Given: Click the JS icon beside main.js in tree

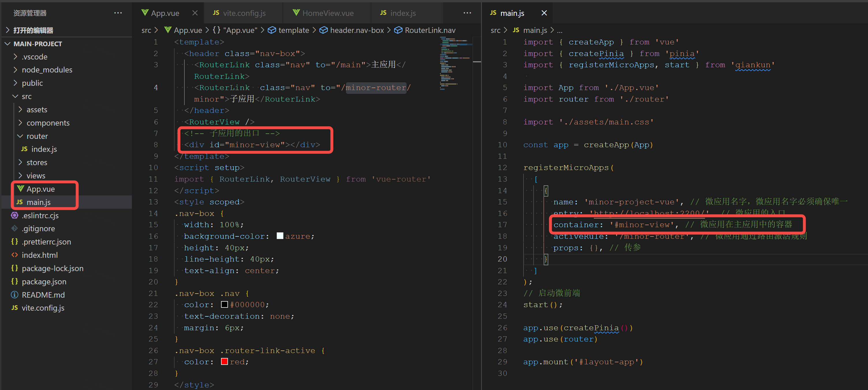Looking at the screenshot, I should (20, 202).
